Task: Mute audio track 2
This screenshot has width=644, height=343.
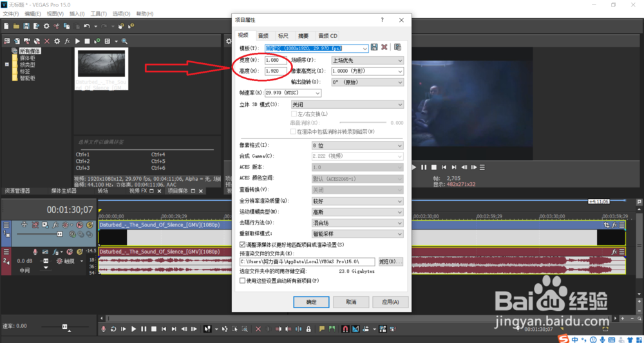Action: [70, 252]
